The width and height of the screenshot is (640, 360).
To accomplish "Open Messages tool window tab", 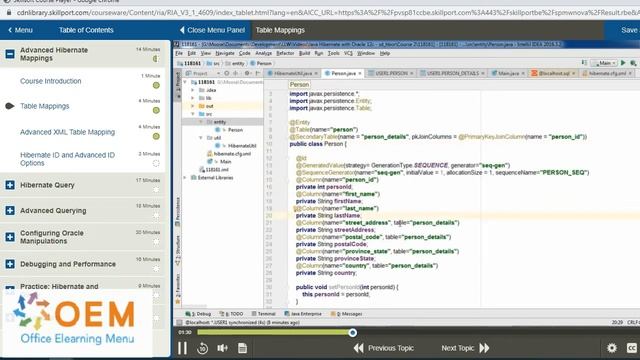I will click(347, 314).
